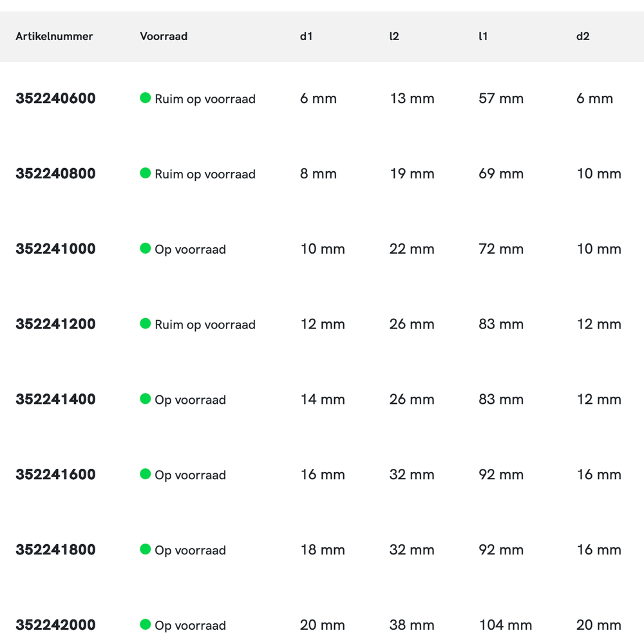This screenshot has height=644, width=644.
Task: Select green stock indicator for 352241800
Action: [146, 549]
